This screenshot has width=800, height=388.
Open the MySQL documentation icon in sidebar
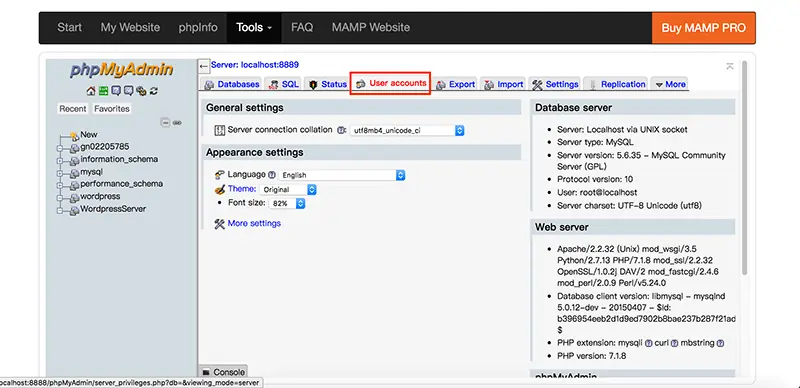pyautogui.click(x=128, y=91)
